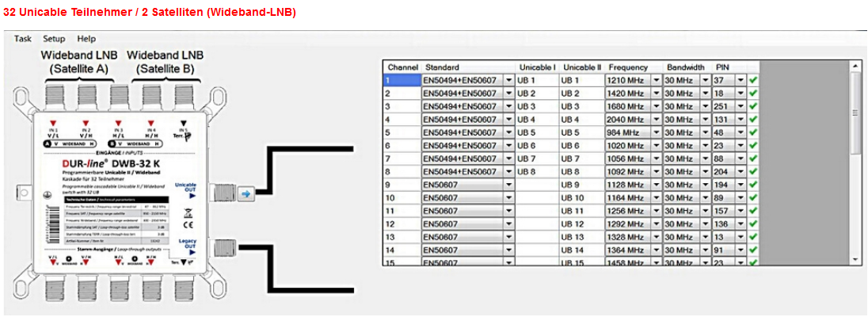Click the Terr. input IN 5 marker

(184, 132)
